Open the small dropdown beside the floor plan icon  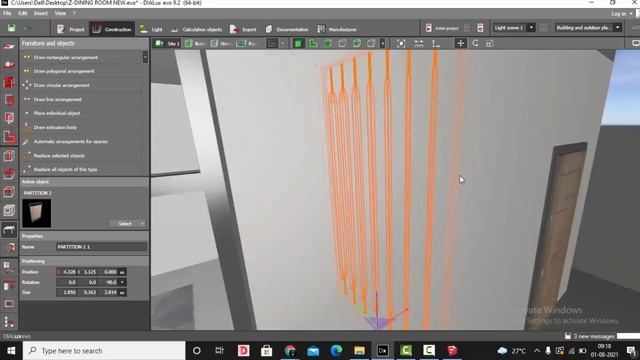click(282, 43)
